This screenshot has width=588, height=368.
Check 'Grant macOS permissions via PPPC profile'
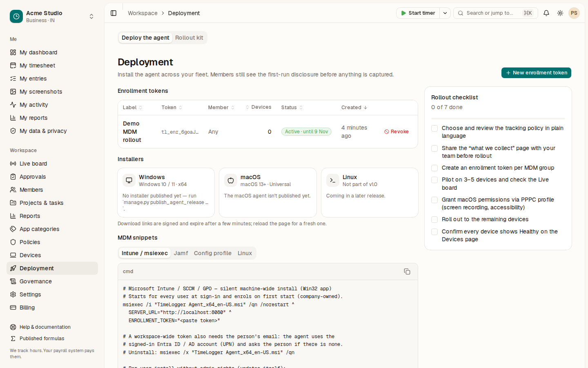(x=434, y=200)
